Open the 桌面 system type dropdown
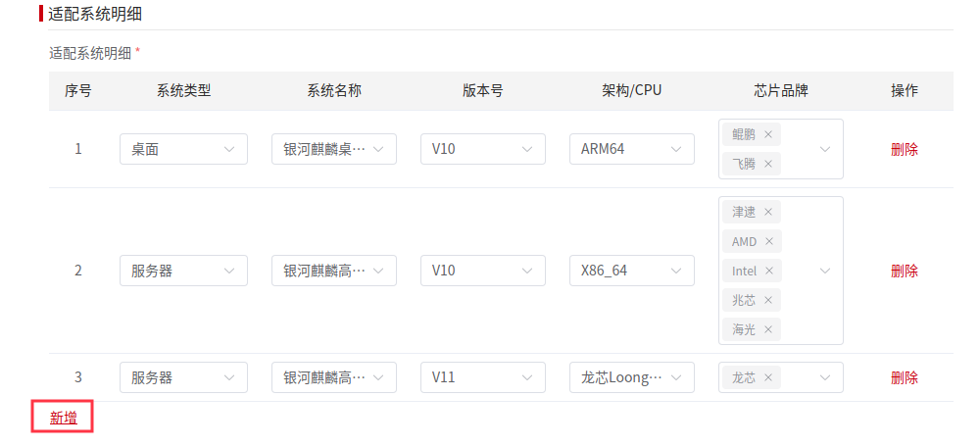The width and height of the screenshot is (980, 446). click(x=183, y=149)
